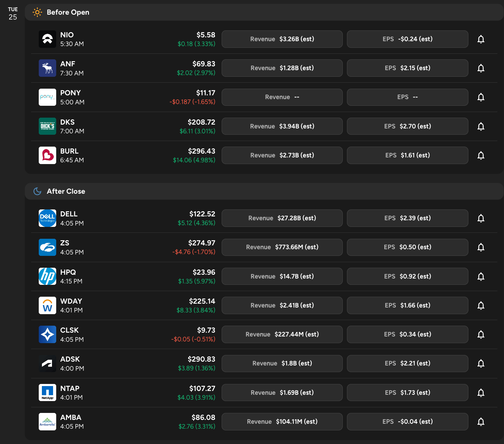
Task: Click ZS Revenue $773.66M estimate
Action: (282, 247)
